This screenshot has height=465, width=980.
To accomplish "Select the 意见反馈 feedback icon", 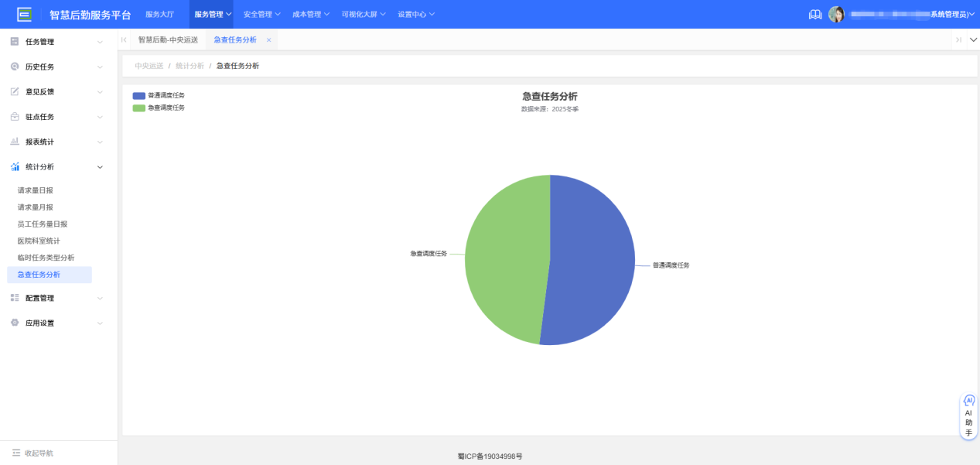I will [x=12, y=91].
